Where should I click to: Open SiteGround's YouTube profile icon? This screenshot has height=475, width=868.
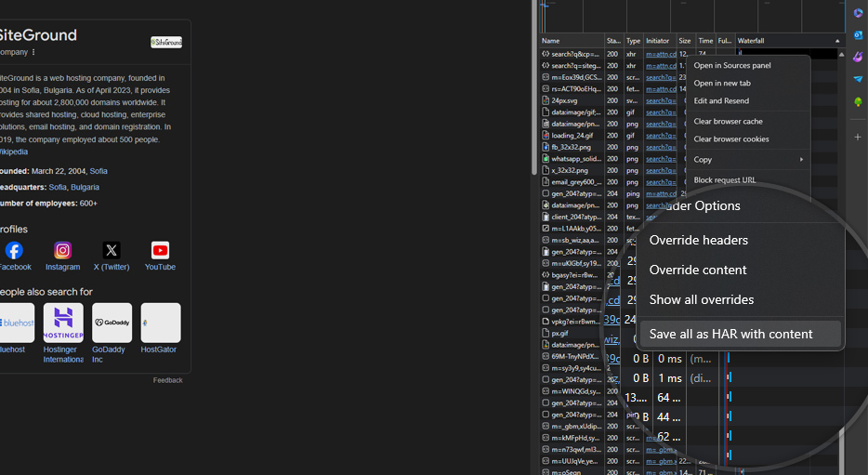(x=160, y=251)
